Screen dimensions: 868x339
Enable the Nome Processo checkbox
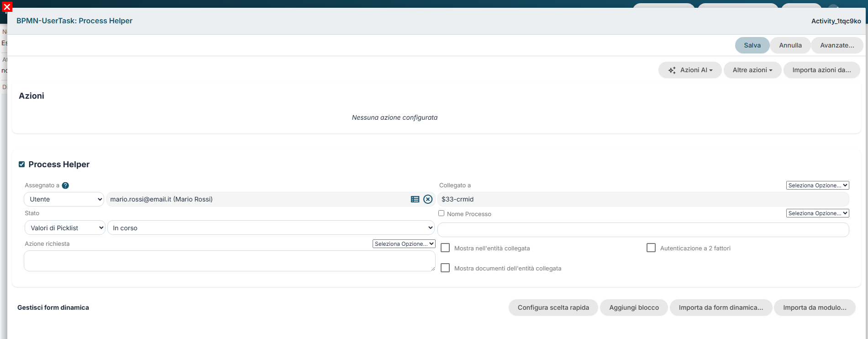pyautogui.click(x=441, y=213)
